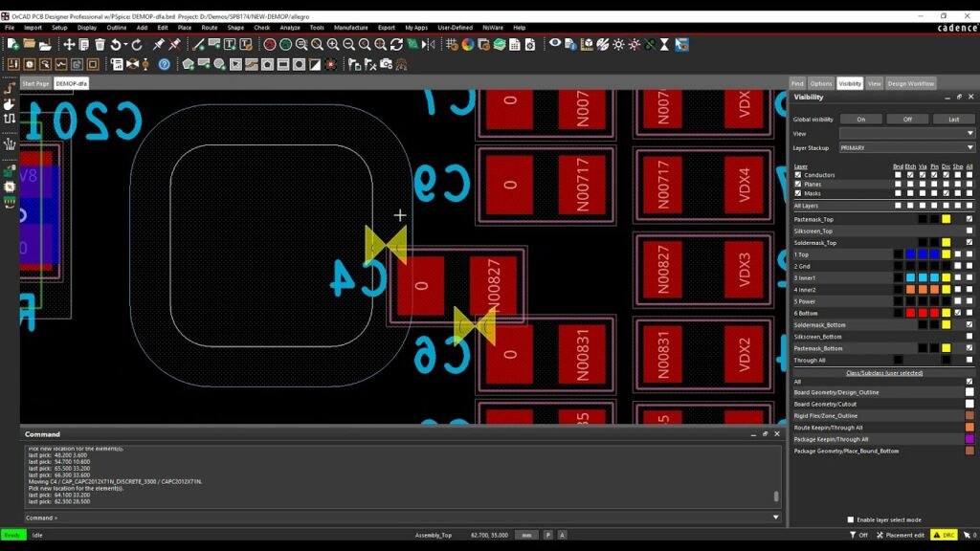Switch to the Design Workflow tab
Image resolution: width=980 pixels, height=551 pixels.
(x=911, y=84)
